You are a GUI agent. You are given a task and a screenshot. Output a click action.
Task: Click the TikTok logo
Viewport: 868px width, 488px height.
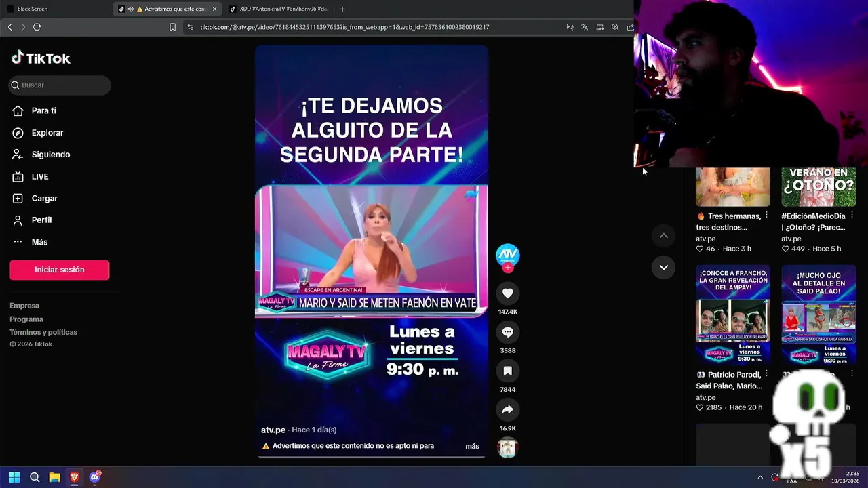pos(41,58)
